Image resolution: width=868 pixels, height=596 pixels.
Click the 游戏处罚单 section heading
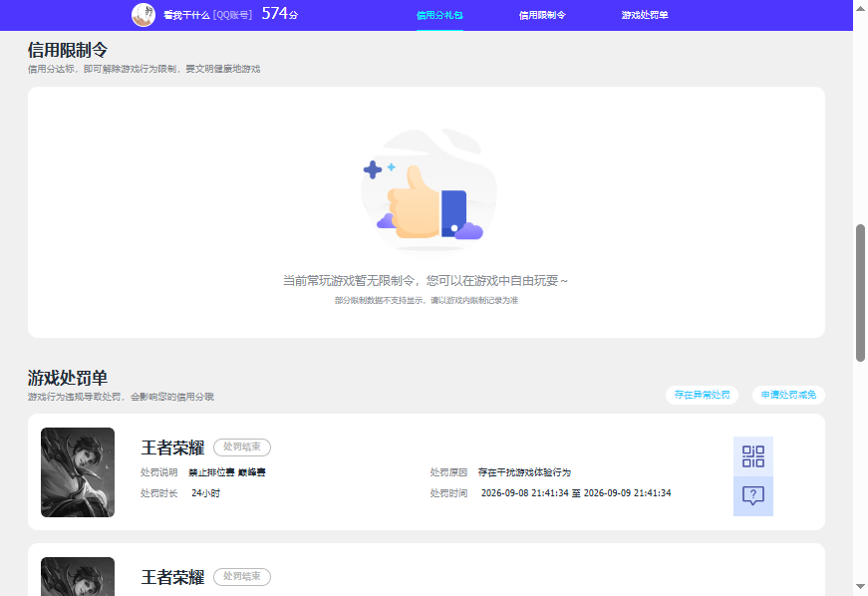point(68,378)
